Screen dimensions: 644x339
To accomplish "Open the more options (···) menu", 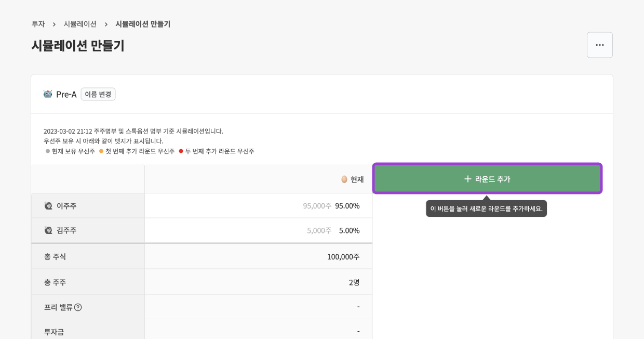I will click(600, 45).
